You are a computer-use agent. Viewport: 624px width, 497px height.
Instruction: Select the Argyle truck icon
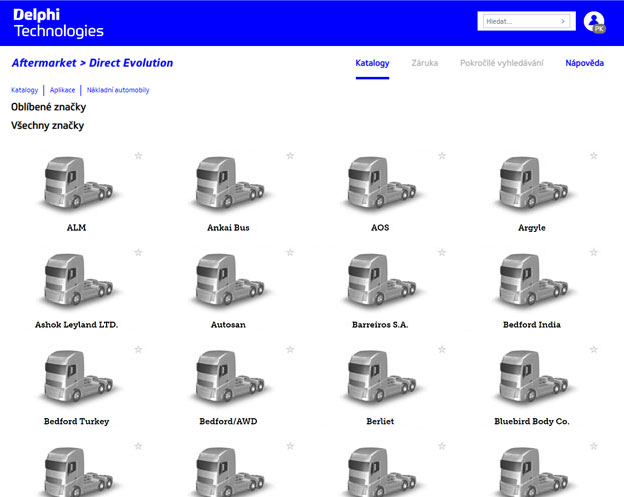coord(533,182)
